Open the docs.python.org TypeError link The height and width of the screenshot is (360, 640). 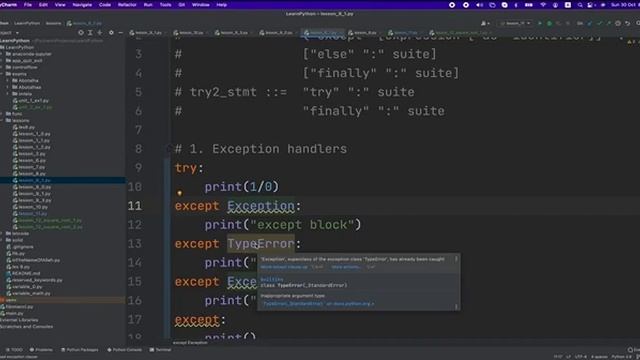[318, 304]
